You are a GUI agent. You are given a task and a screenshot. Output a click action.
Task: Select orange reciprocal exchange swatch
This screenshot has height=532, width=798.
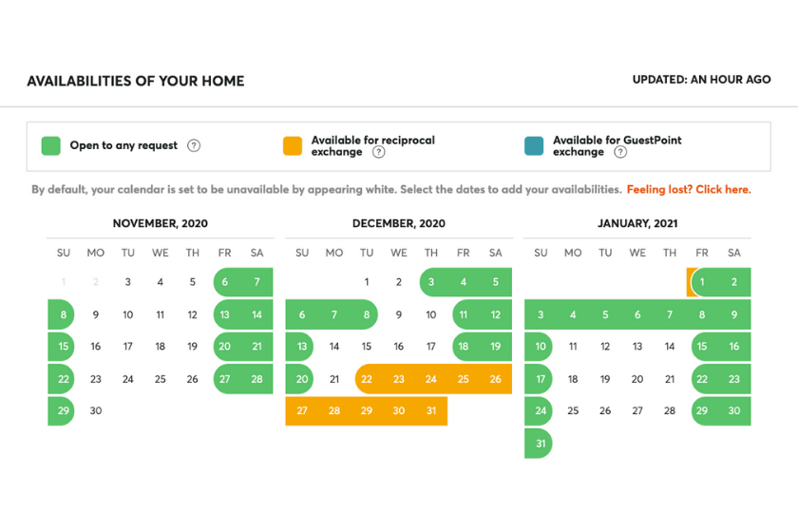[x=293, y=145]
